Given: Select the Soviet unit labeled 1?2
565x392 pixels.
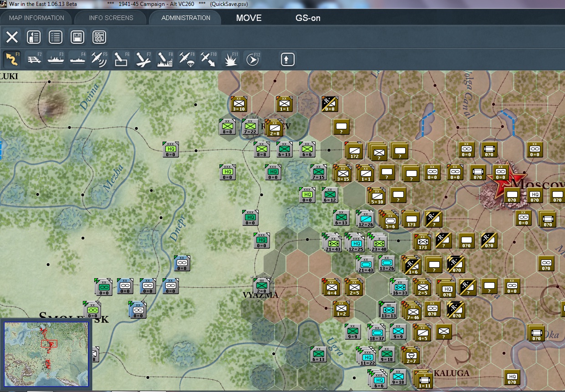Looking at the screenshot, I should [x=354, y=151].
